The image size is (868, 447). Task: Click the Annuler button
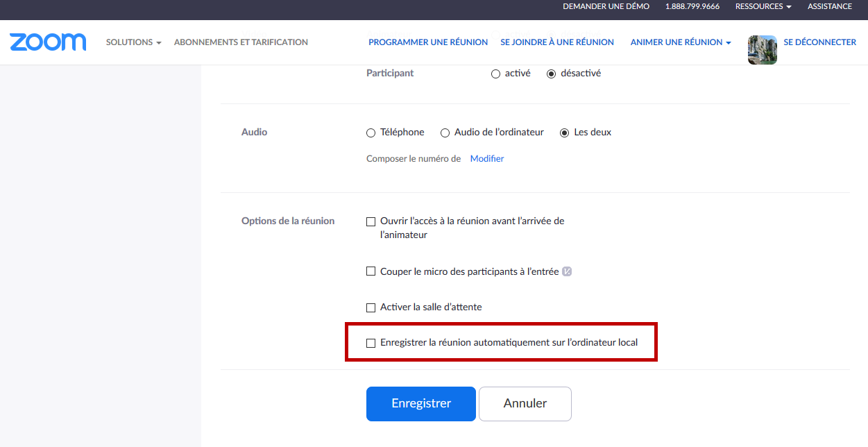pos(525,404)
